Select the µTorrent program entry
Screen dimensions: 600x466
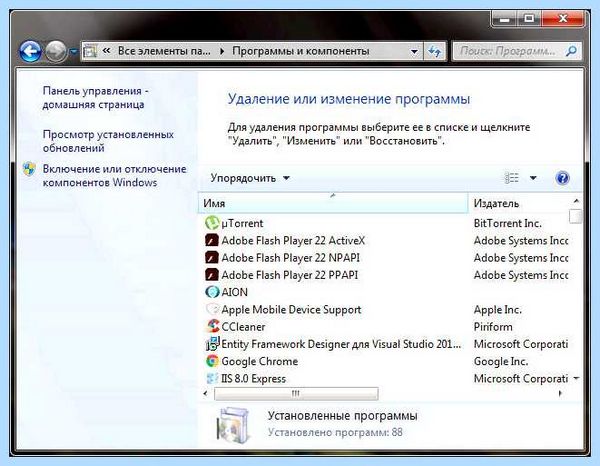pyautogui.click(x=242, y=223)
